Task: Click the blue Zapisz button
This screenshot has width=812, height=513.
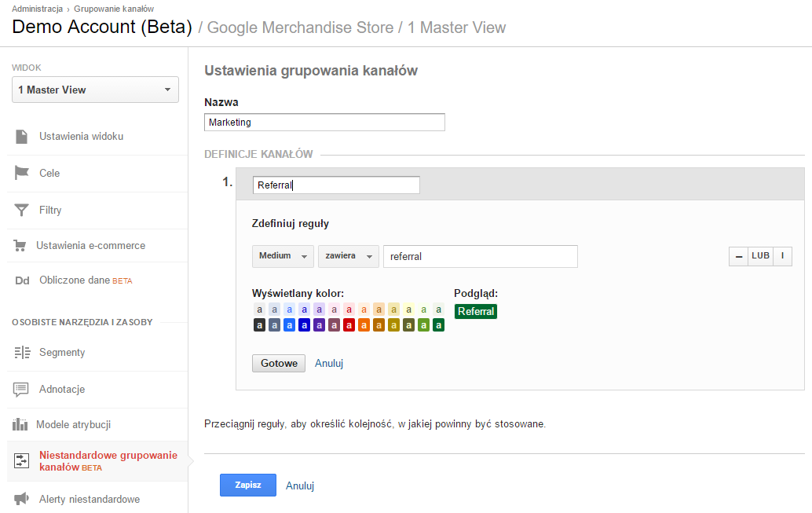Action: point(247,486)
